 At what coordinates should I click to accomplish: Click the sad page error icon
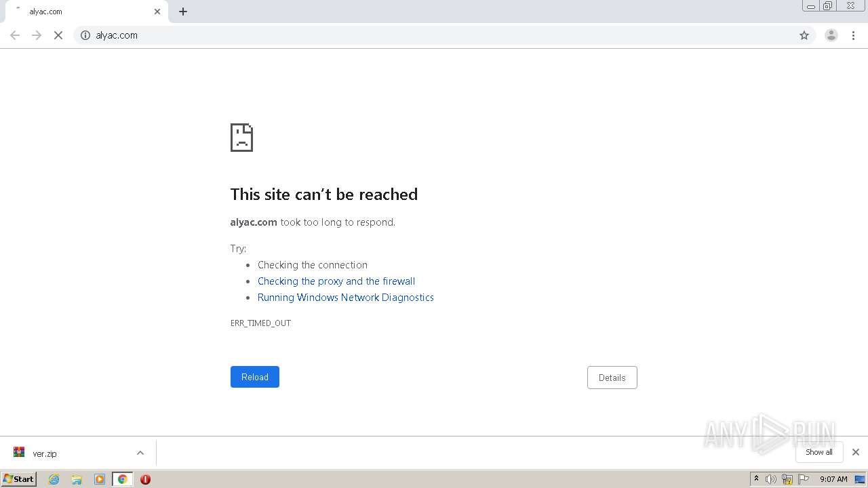pos(241,138)
